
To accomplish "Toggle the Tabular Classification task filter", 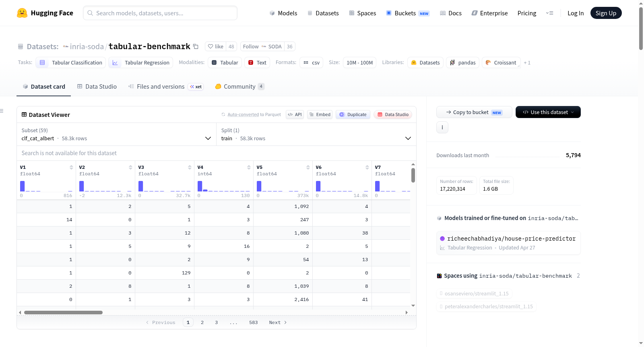I will (x=71, y=62).
